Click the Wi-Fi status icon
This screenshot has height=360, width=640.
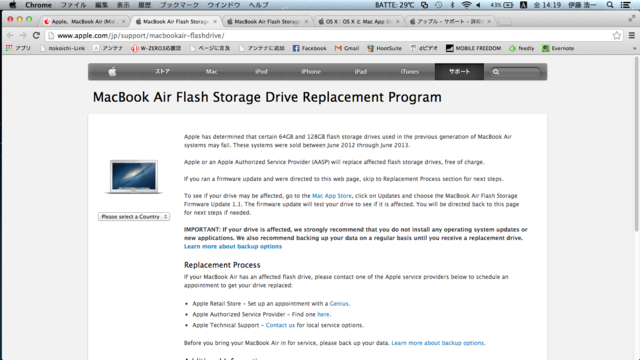tap(466, 5)
